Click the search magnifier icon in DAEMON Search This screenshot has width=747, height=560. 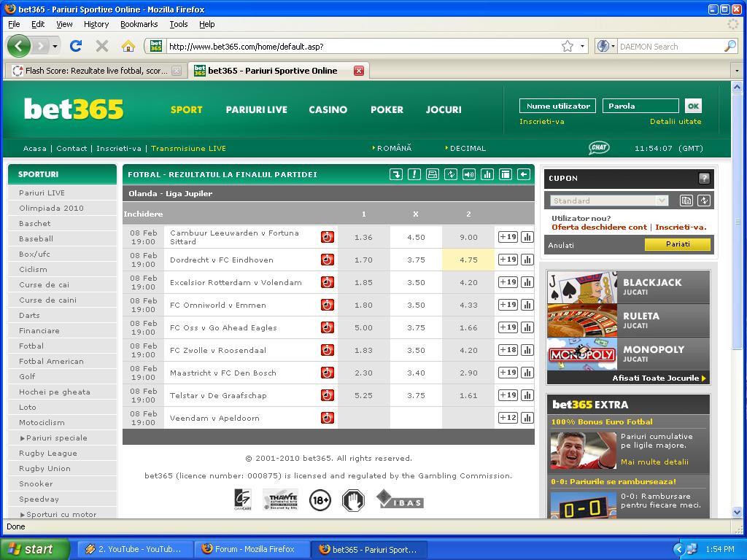click(x=729, y=46)
